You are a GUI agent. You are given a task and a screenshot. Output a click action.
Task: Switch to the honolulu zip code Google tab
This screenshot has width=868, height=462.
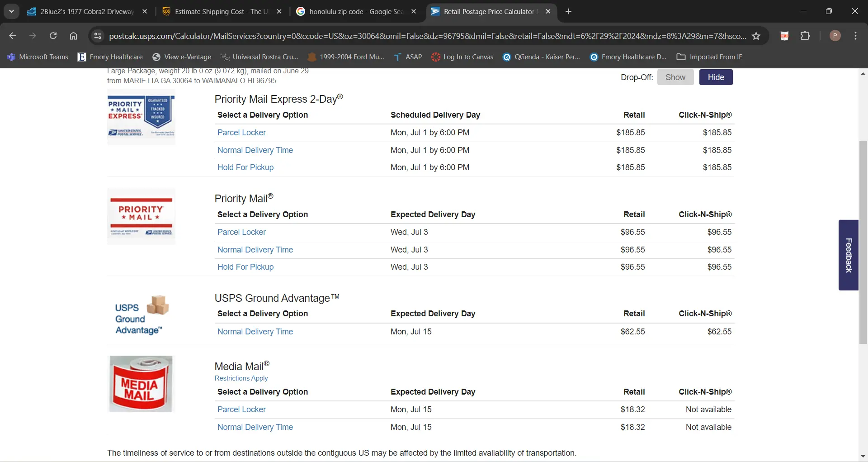pyautogui.click(x=356, y=11)
